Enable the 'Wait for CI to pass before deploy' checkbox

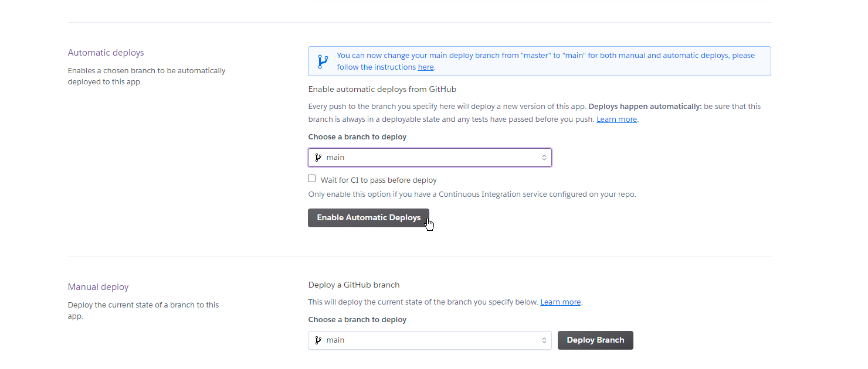pyautogui.click(x=311, y=178)
